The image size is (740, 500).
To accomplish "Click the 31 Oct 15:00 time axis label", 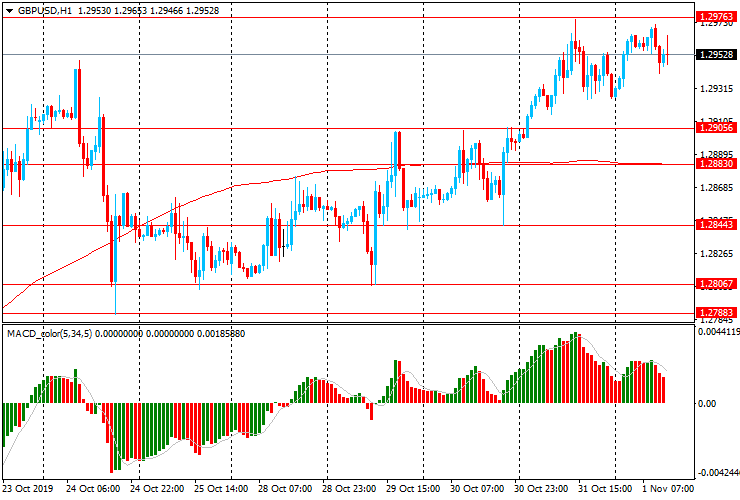I will [605, 489].
